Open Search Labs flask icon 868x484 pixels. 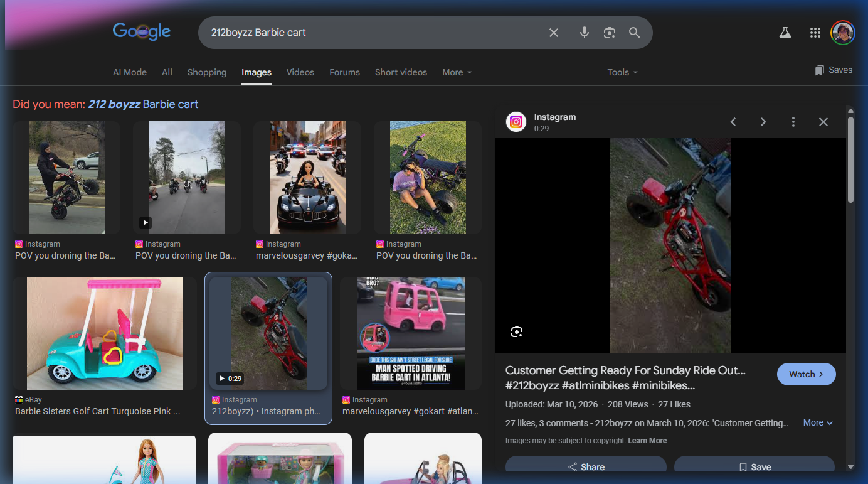tap(785, 33)
